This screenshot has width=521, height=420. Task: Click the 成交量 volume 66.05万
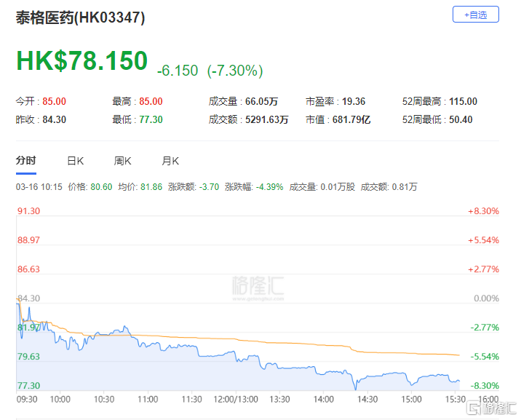(x=261, y=101)
